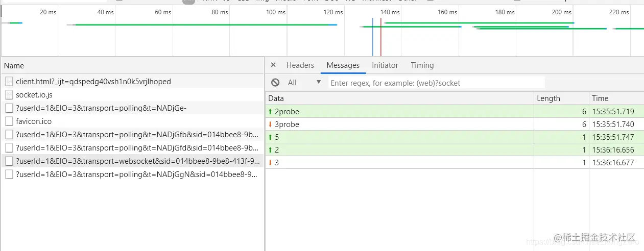This screenshot has height=251, width=644.
Task: Click time cell 15:36:16.656
Action: [x=613, y=149]
